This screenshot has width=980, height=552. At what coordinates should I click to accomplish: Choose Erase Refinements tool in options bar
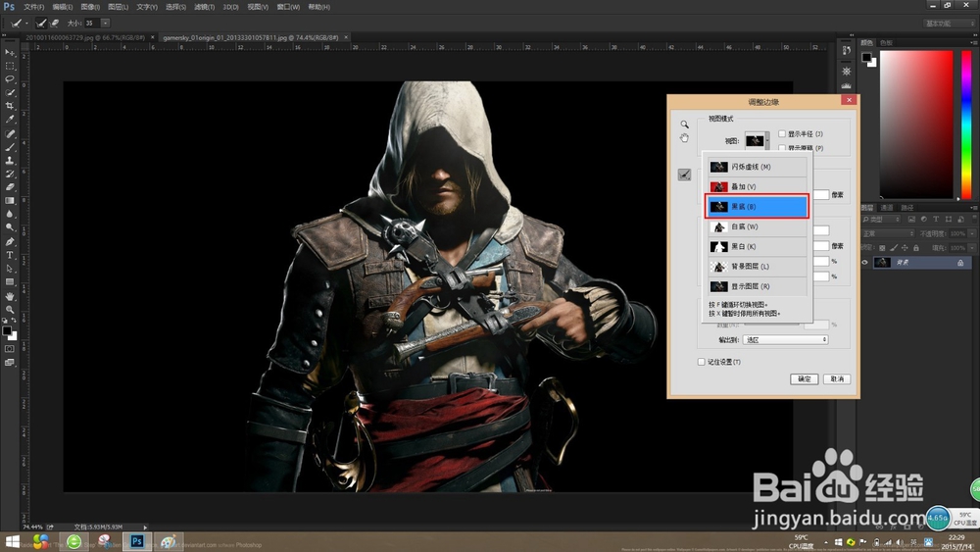click(x=55, y=24)
